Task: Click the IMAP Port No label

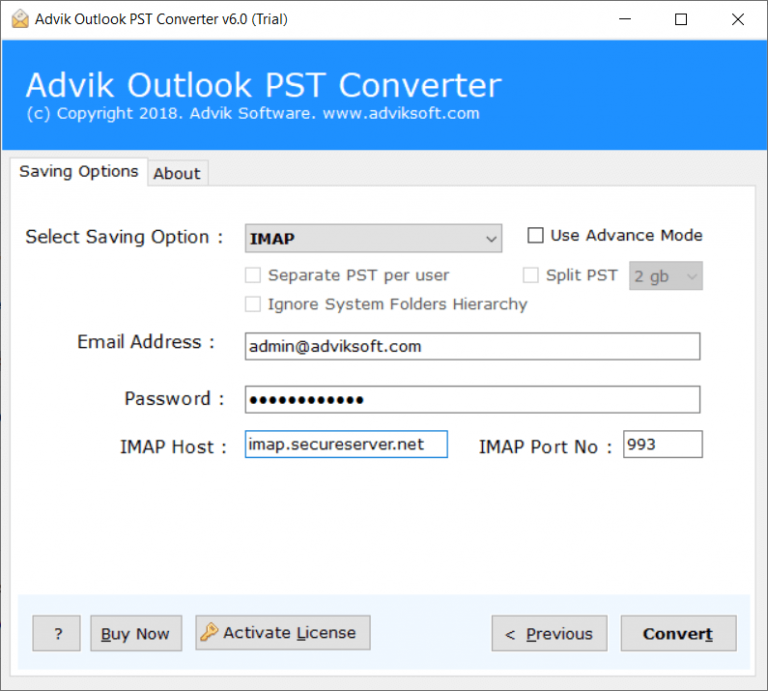Action: pos(545,447)
